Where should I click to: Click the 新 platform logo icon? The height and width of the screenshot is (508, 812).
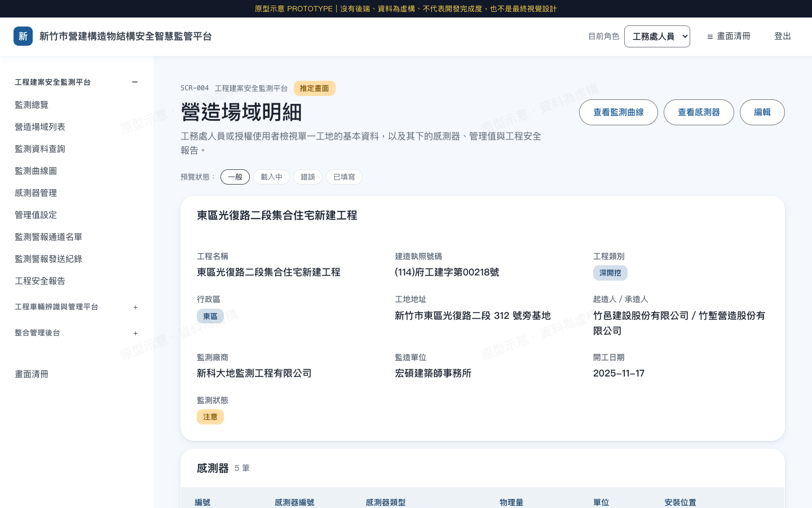click(x=23, y=36)
